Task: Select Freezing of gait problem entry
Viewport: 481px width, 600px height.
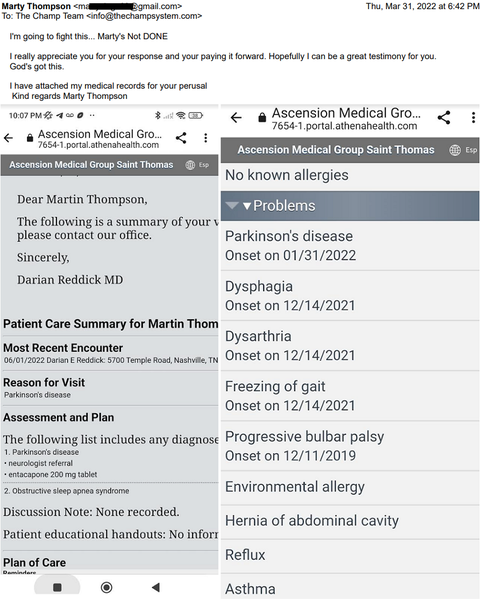Action: (350, 396)
